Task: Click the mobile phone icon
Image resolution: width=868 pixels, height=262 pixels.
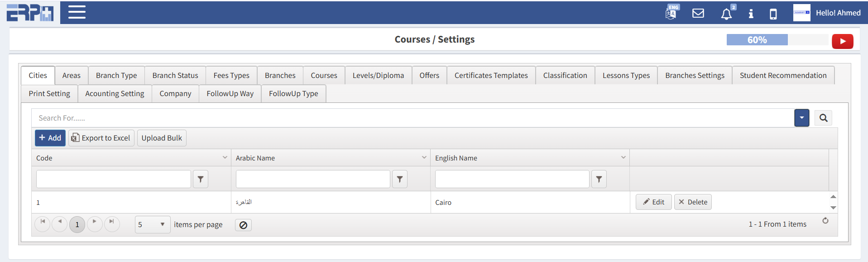Action: [x=773, y=14]
